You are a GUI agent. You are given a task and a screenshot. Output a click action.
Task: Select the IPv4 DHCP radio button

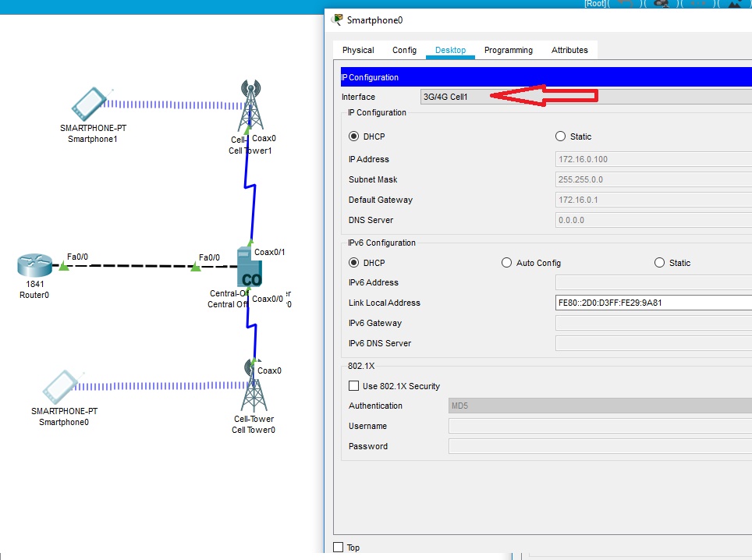pos(354,136)
